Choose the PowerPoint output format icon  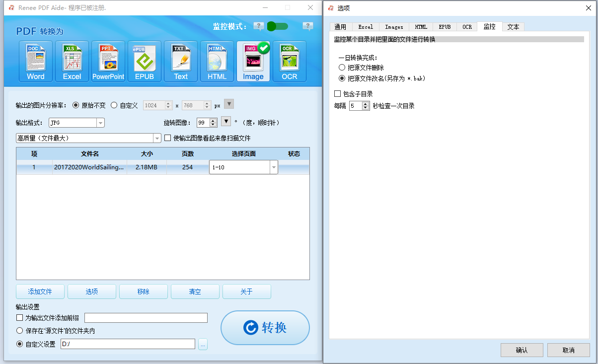point(108,61)
